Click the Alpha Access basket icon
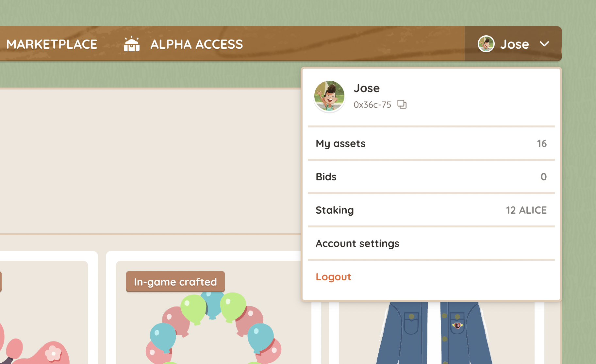This screenshot has width=596, height=364. pyautogui.click(x=132, y=44)
